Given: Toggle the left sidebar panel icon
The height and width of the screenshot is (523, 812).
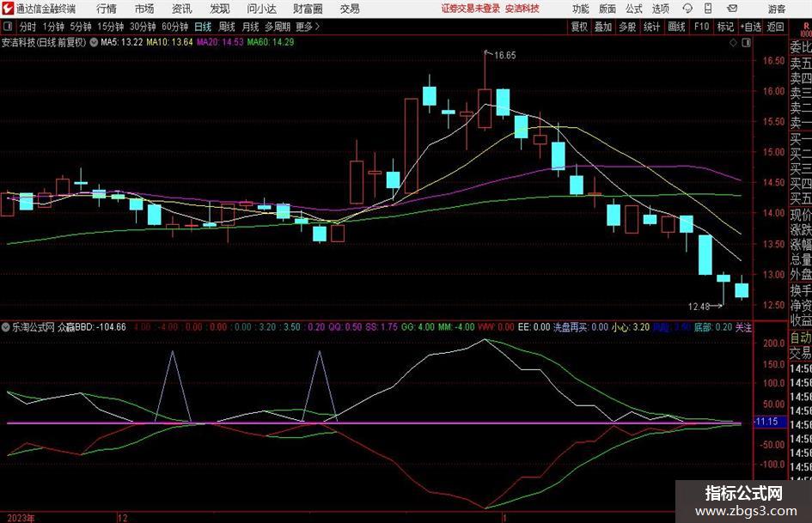Looking at the screenshot, I should (8, 27).
